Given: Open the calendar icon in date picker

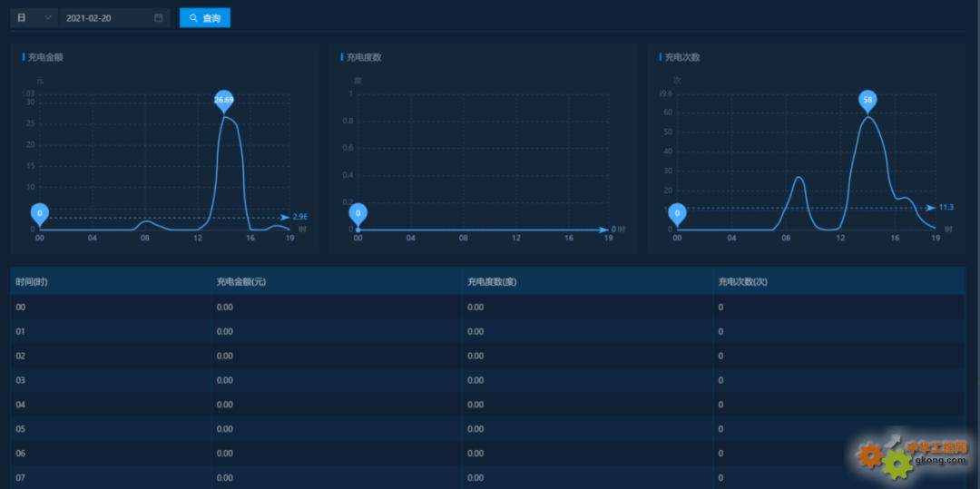Looking at the screenshot, I should tap(159, 18).
